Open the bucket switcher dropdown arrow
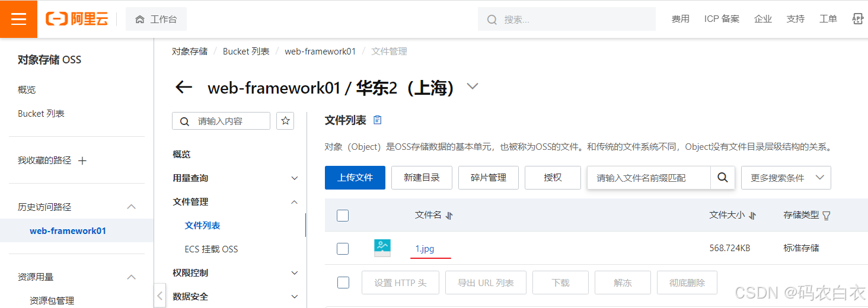 coord(472,86)
